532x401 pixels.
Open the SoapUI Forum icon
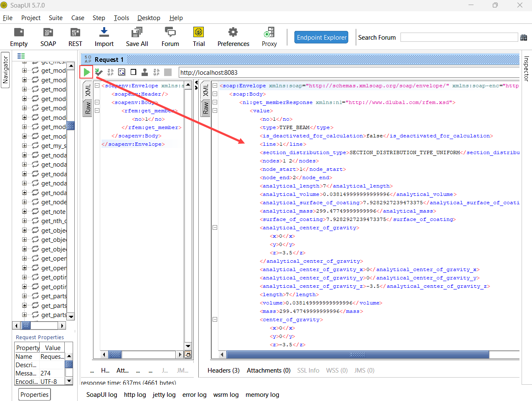click(170, 37)
